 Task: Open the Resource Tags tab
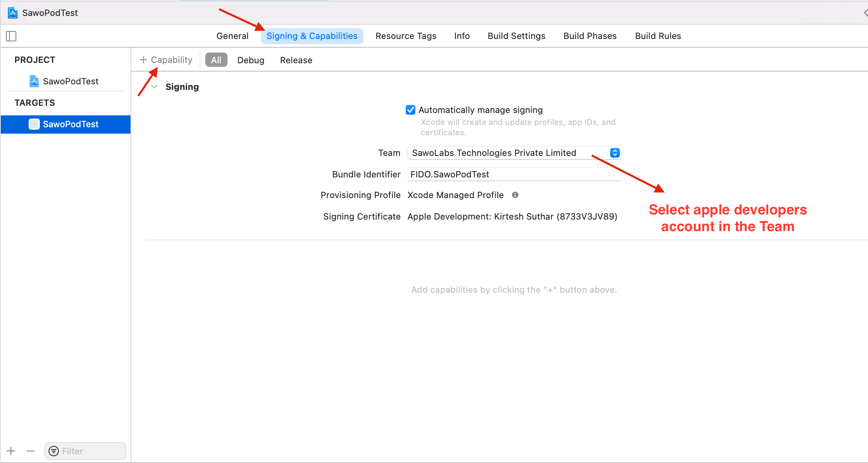point(406,36)
